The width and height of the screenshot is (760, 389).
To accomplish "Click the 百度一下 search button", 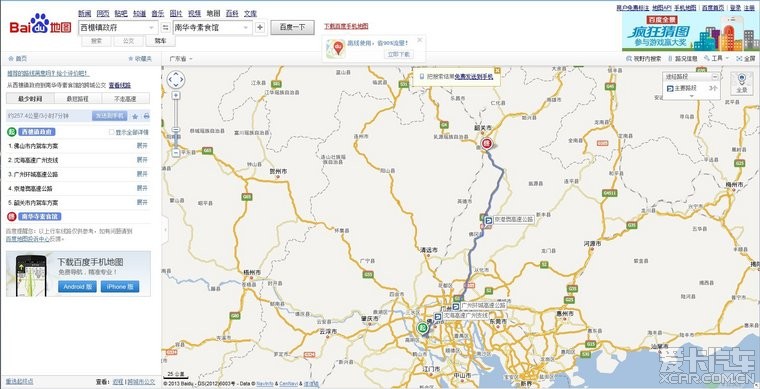I will coord(292,27).
